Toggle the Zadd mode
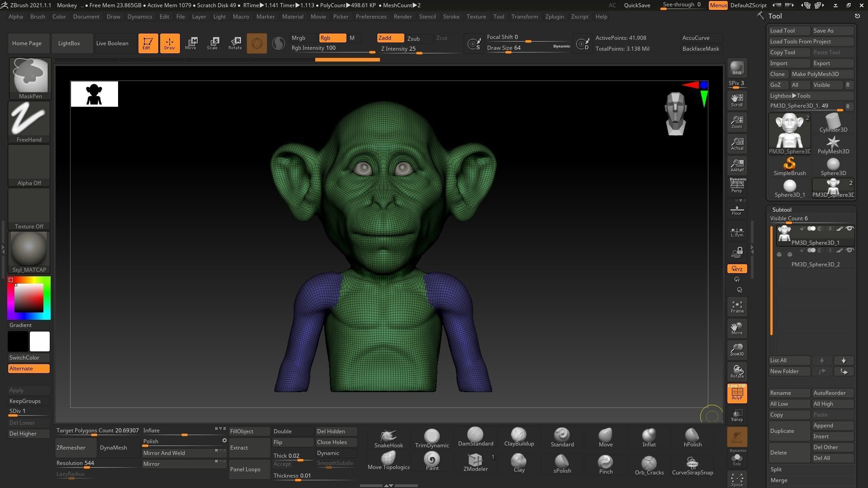This screenshot has width=868, height=488. [390, 38]
